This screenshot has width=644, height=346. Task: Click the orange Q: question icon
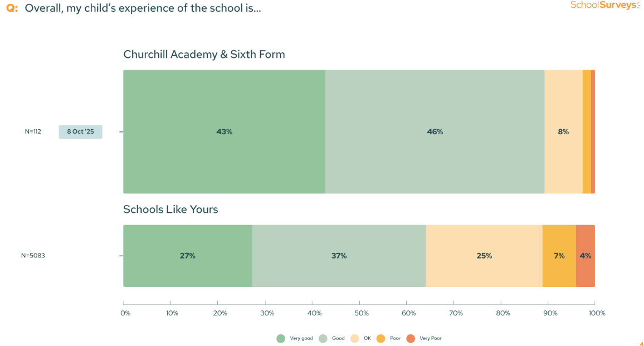(12, 8)
